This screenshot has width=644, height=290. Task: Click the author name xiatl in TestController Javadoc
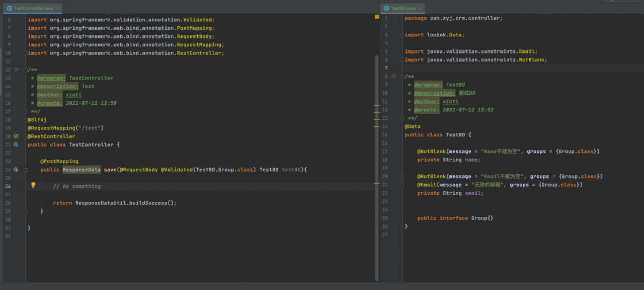[x=73, y=95]
